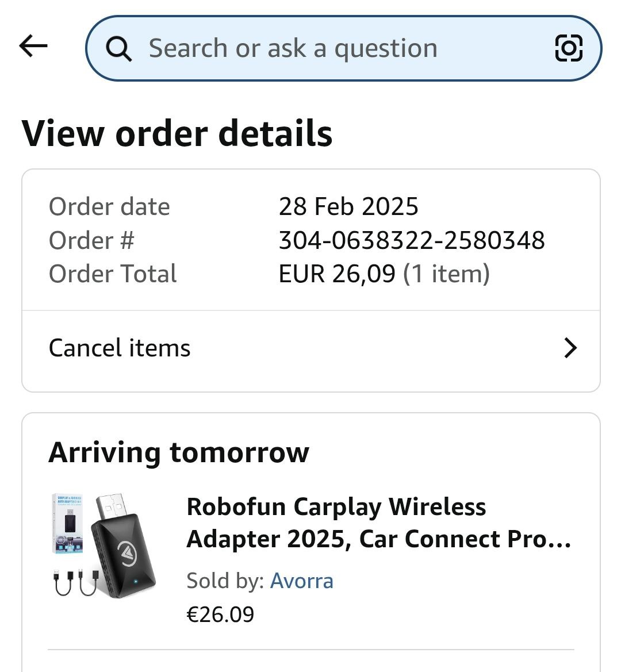
Task: Click the 'Sold by:' label text
Action: (x=225, y=581)
